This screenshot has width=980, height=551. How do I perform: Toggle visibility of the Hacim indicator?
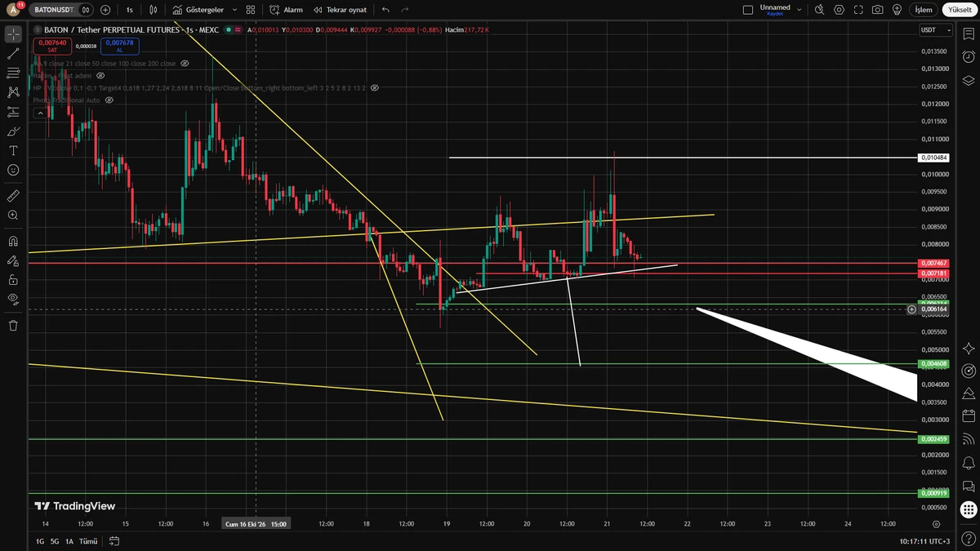pyautogui.click(x=100, y=75)
